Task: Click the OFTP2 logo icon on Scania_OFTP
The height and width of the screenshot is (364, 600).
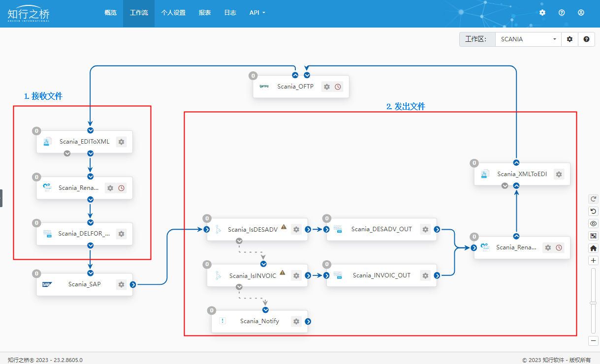Action: [x=264, y=87]
